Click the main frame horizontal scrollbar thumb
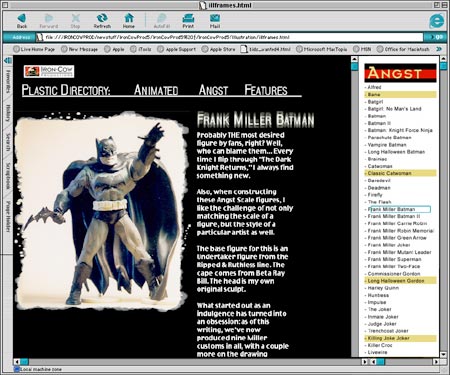This screenshot has width=450, height=375. (25, 362)
